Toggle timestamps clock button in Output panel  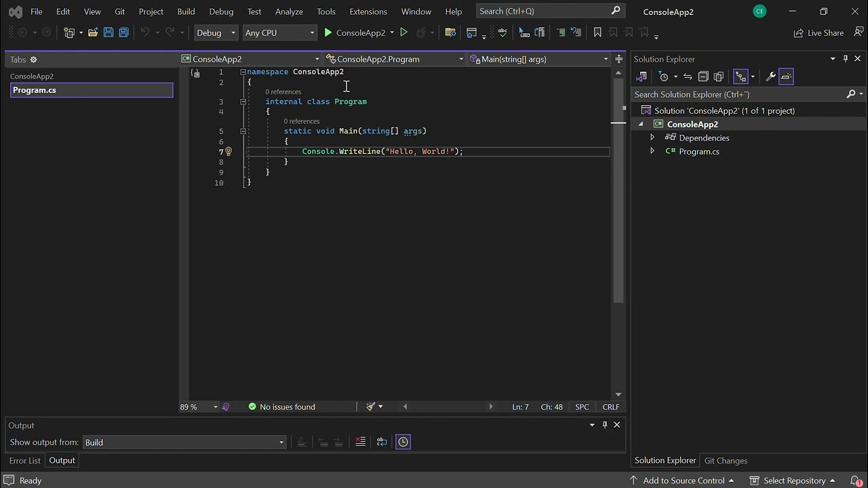click(x=403, y=442)
